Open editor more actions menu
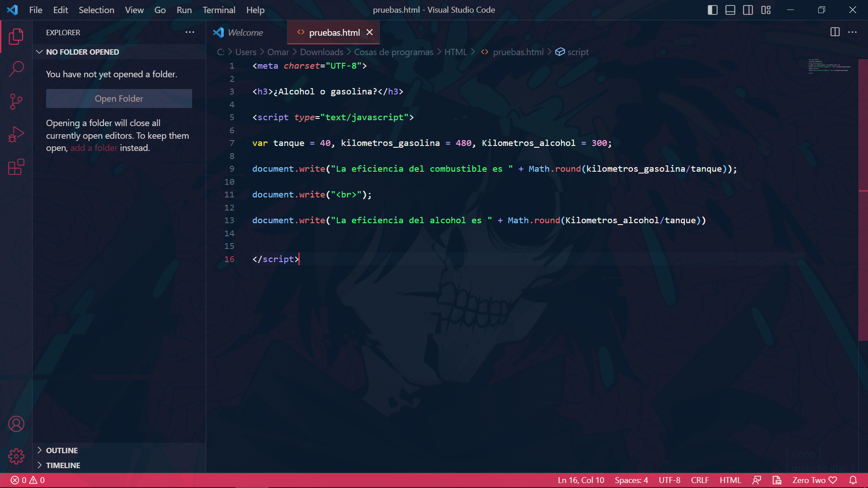868x488 pixels. pyautogui.click(x=852, y=32)
